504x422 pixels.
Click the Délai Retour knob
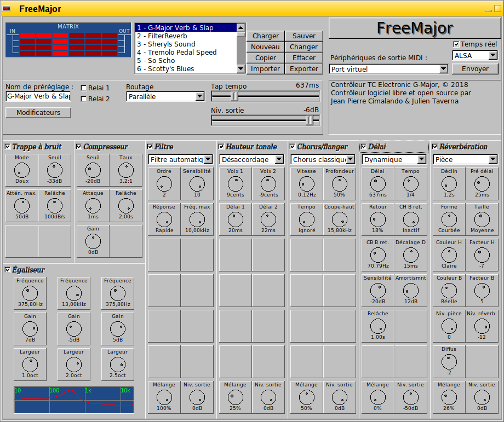377,219
